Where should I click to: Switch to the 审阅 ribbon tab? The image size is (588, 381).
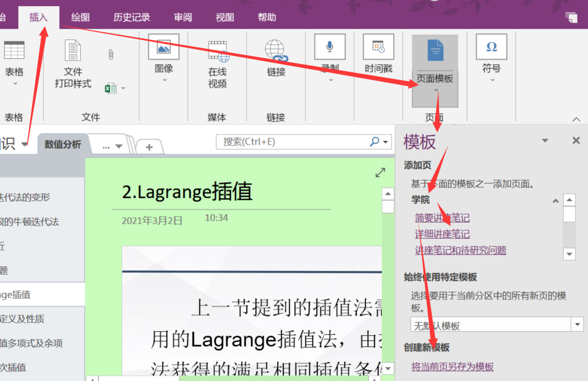[182, 17]
